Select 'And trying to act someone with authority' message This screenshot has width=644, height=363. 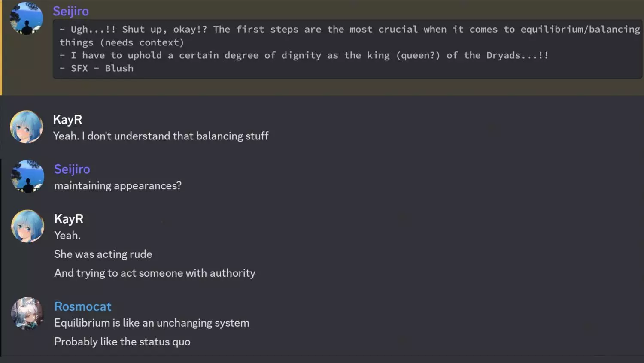click(155, 273)
